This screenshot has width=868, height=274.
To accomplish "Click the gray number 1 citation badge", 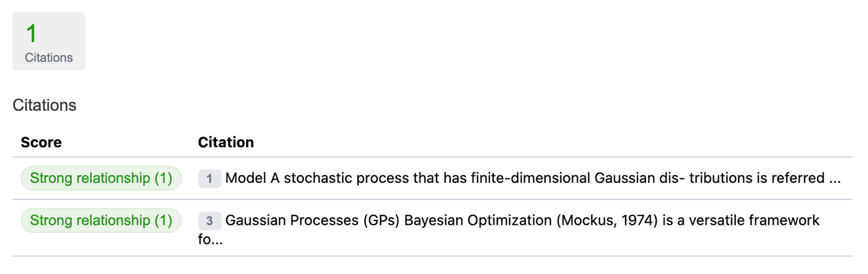I will click(x=210, y=179).
